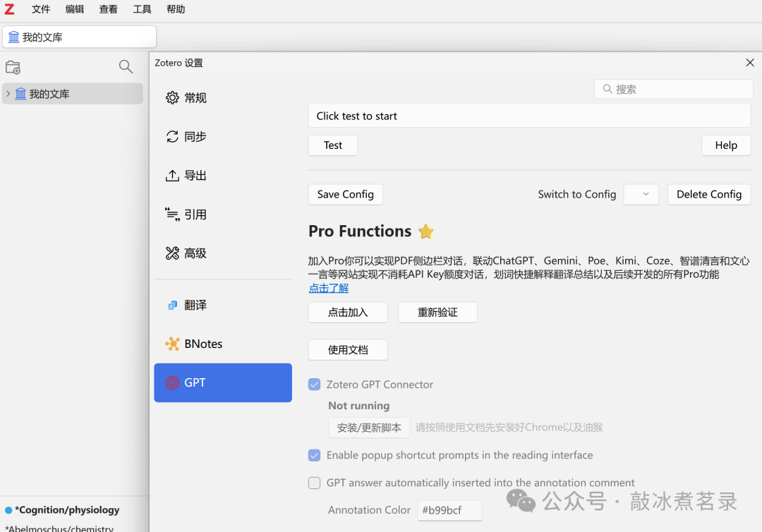Select the 同步 settings pane
The width and height of the screenshot is (762, 532).
(x=223, y=136)
